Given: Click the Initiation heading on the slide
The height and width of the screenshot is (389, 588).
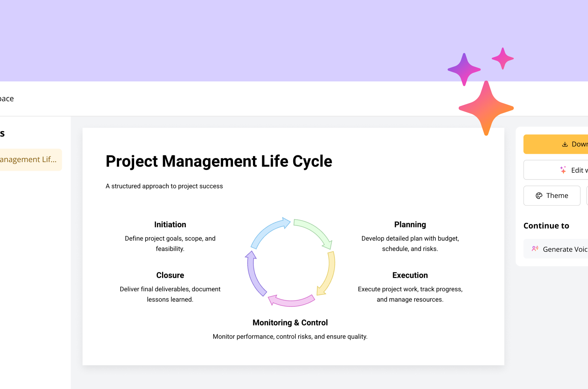Looking at the screenshot, I should tap(170, 225).
